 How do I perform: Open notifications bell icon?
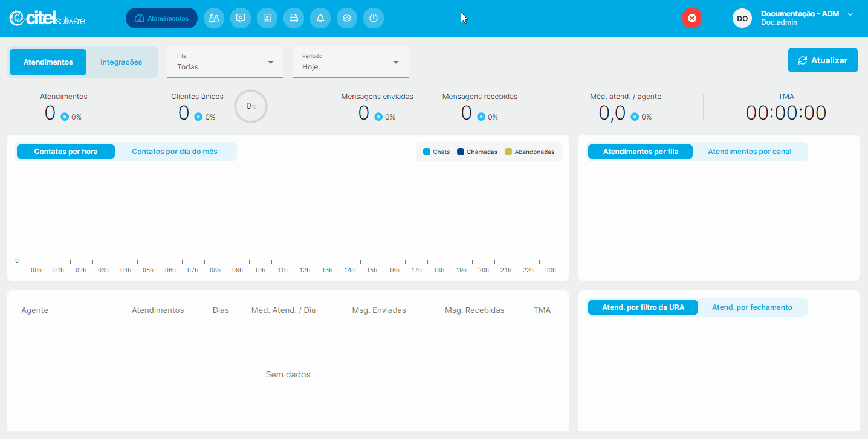[320, 18]
